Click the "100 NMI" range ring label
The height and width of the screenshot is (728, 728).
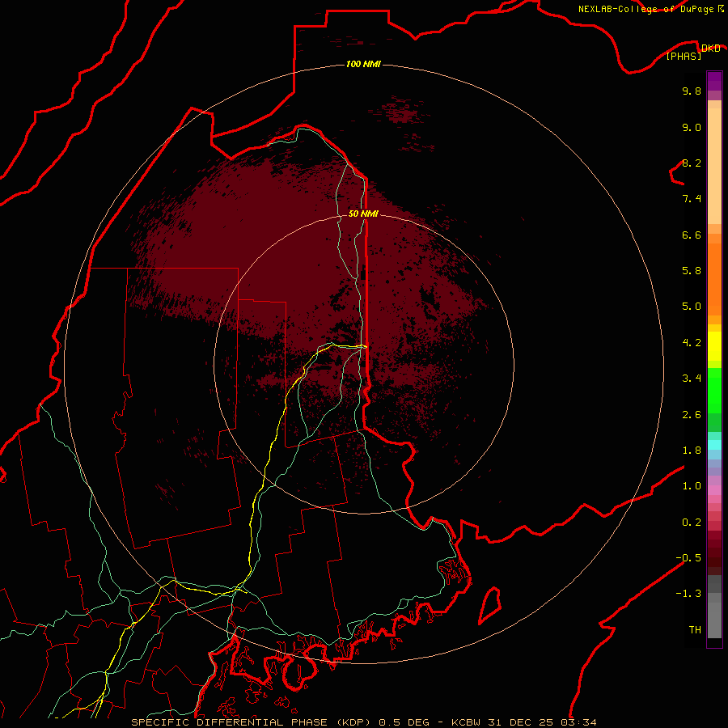[363, 64]
